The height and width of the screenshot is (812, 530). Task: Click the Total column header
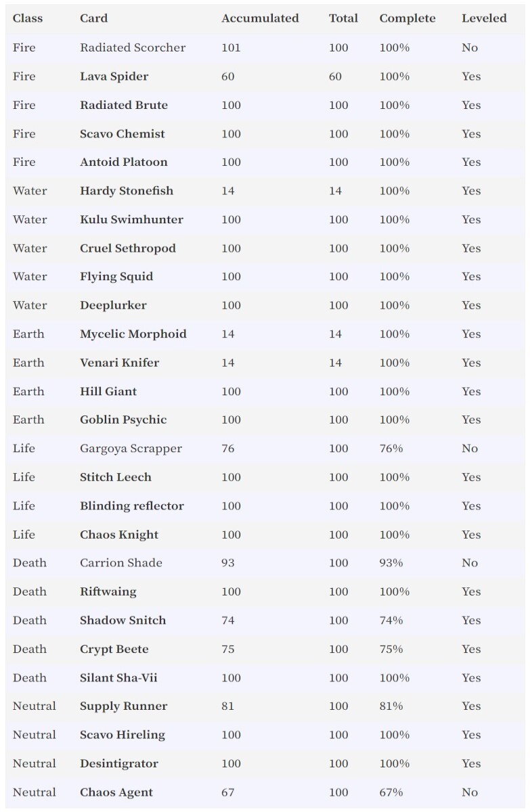[x=343, y=18]
